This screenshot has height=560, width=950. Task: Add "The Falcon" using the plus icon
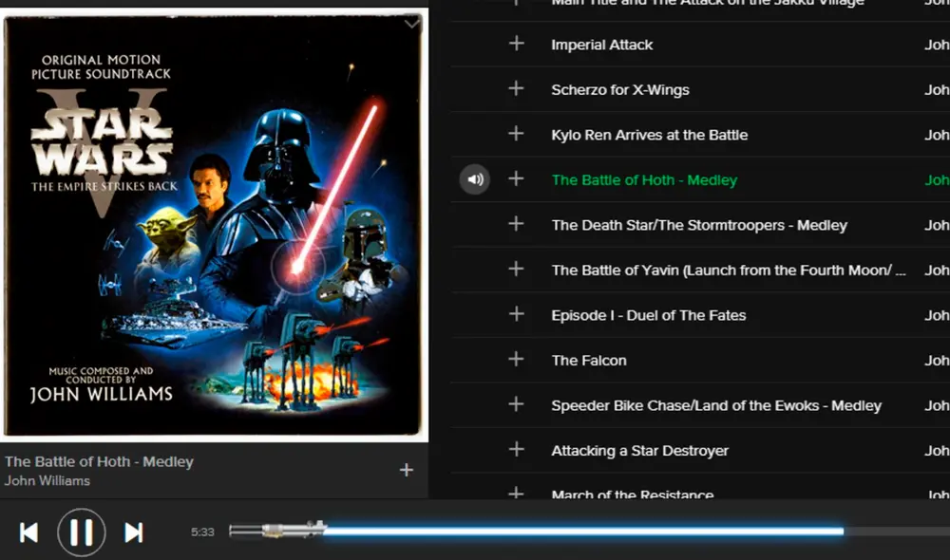[516, 360]
